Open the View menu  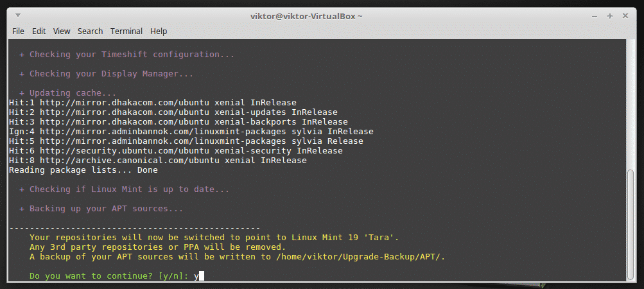pos(62,31)
